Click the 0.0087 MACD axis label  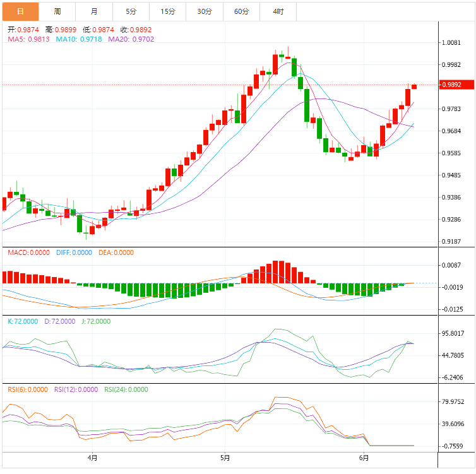pos(451,265)
